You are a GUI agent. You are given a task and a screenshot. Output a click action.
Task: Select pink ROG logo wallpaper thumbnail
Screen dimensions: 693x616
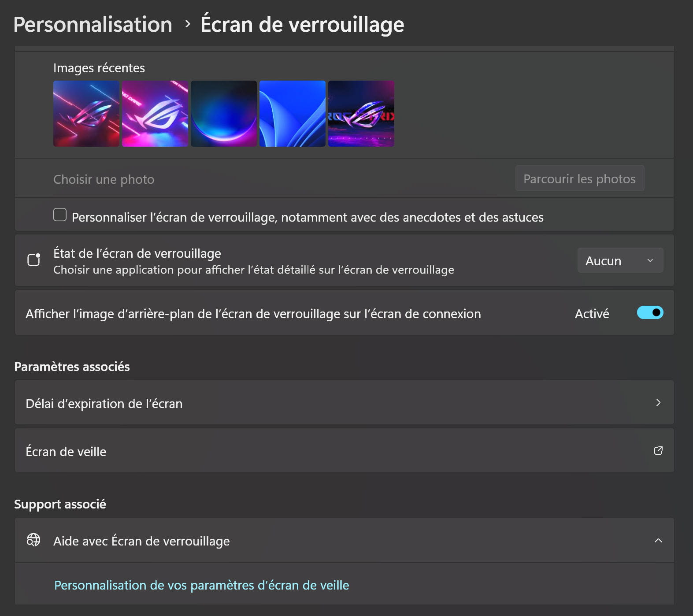pos(155,114)
